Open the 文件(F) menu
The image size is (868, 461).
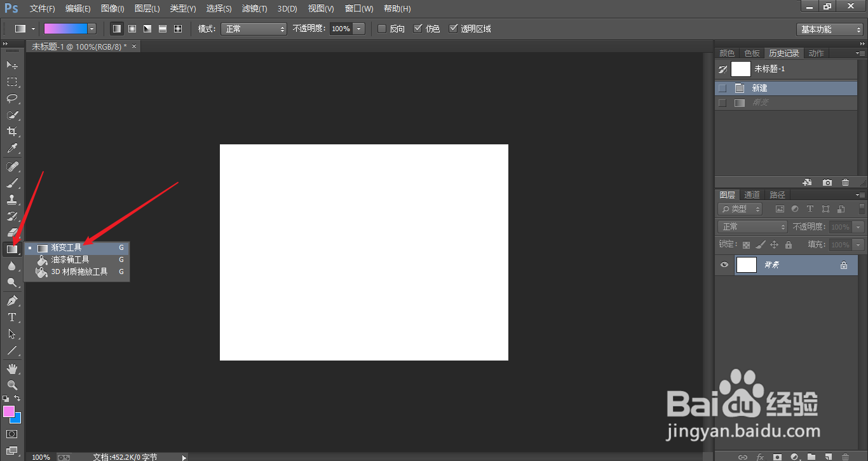click(x=43, y=9)
